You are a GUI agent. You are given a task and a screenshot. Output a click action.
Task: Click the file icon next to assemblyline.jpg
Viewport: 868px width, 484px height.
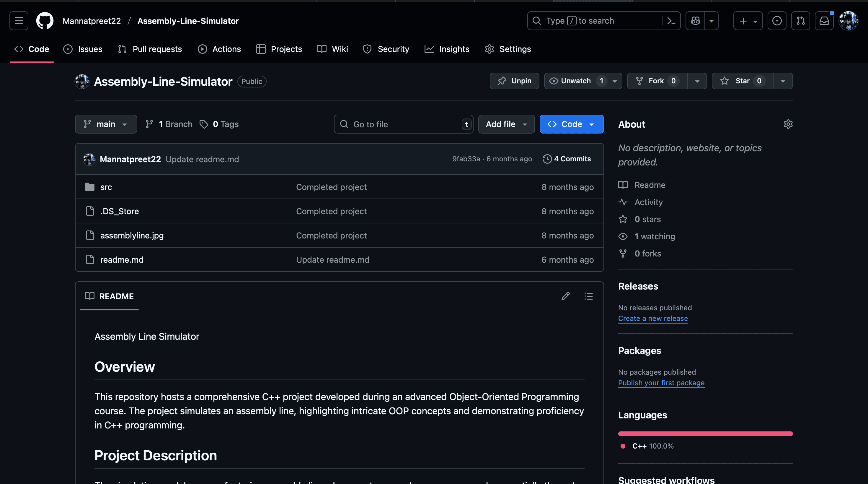pyautogui.click(x=90, y=235)
